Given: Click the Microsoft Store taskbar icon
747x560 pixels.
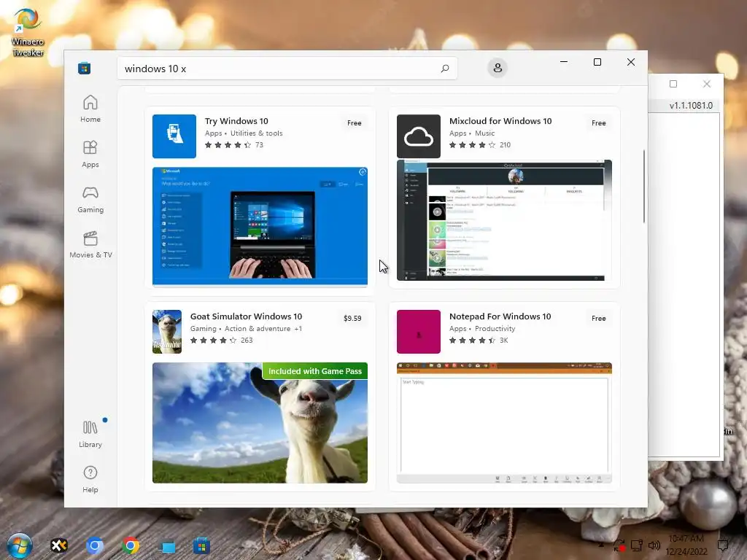Looking at the screenshot, I should click(201, 545).
